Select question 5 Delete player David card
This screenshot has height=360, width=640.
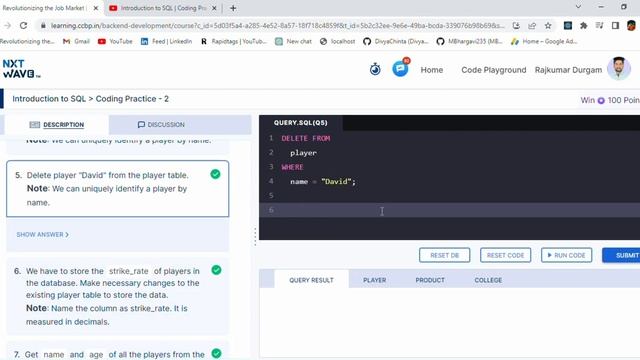[118, 189]
